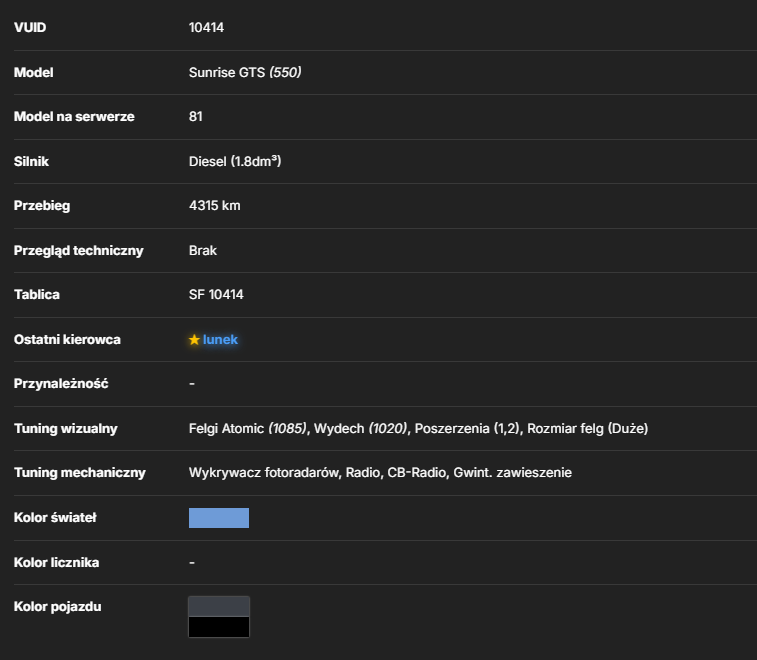757x660 pixels.
Task: Select the dark gray upper Kolor pojazdu swatch
Action: pos(219,606)
